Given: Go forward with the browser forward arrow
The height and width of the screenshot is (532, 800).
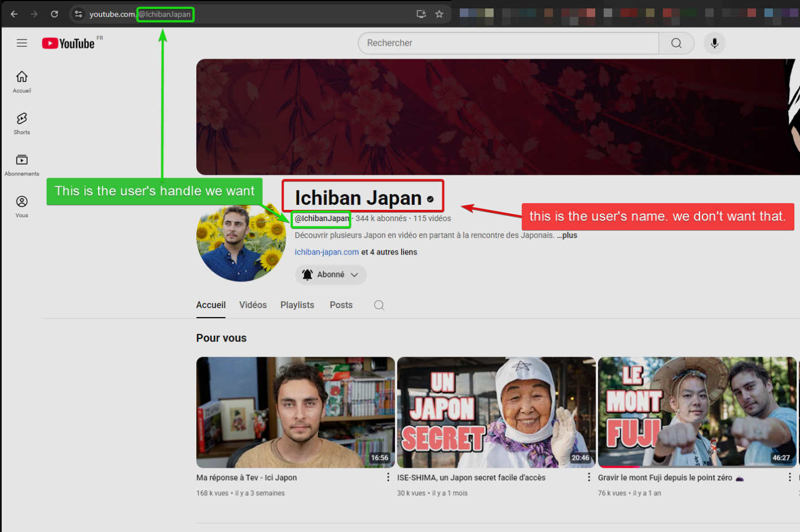Looking at the screenshot, I should click(34, 14).
